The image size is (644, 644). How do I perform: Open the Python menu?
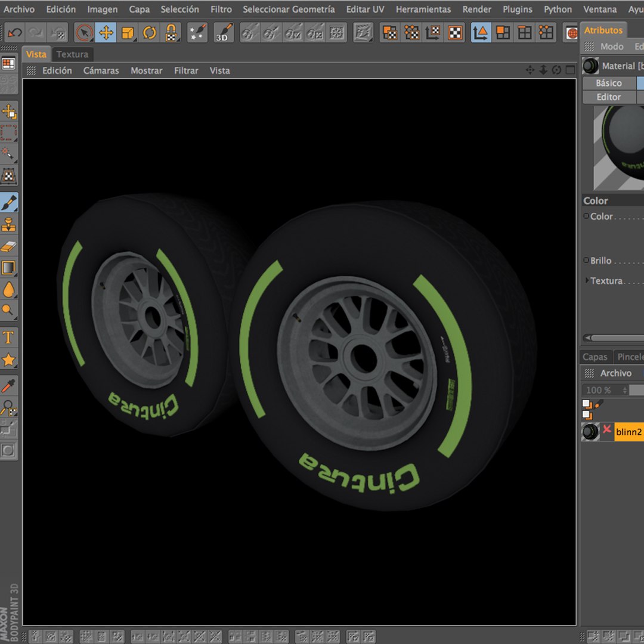[x=558, y=9]
